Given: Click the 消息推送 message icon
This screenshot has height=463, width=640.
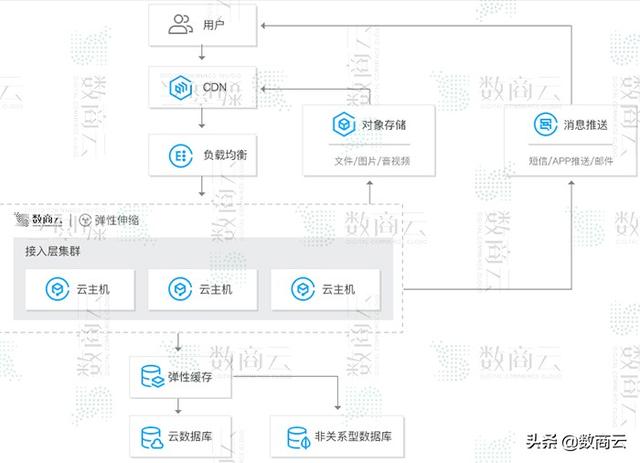Looking at the screenshot, I should (x=545, y=124).
